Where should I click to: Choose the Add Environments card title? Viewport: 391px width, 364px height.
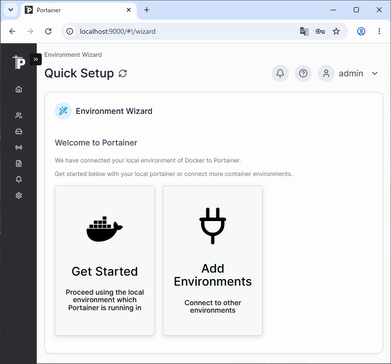point(213,275)
